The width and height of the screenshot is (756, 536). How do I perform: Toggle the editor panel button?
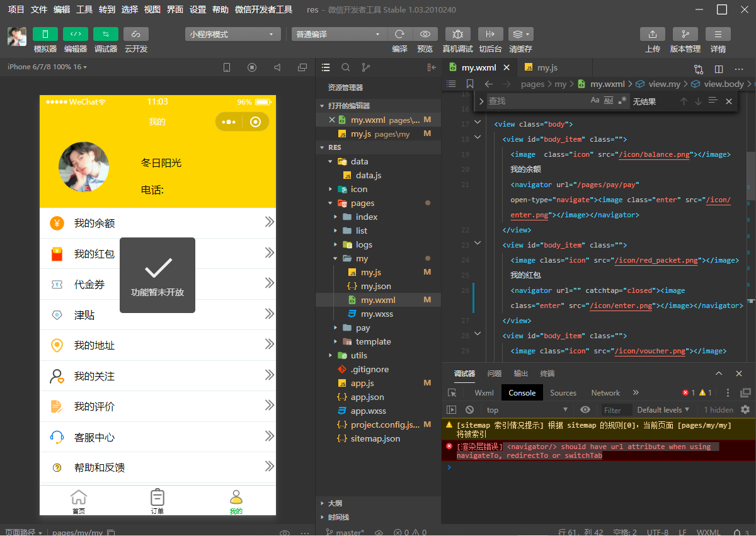[x=76, y=34]
